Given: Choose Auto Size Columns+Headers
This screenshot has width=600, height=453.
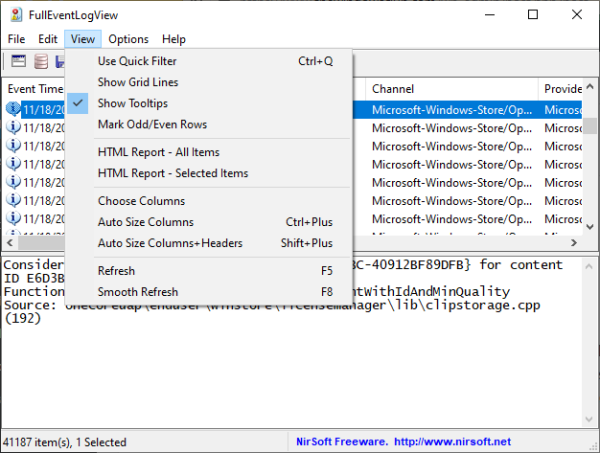Looking at the screenshot, I should (x=170, y=243).
